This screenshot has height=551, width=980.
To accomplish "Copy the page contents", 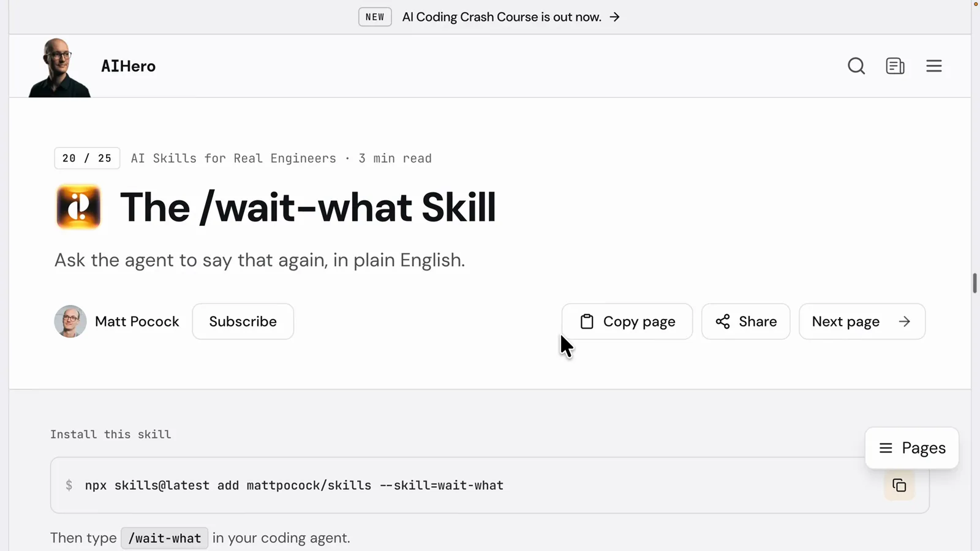I will coord(627,321).
